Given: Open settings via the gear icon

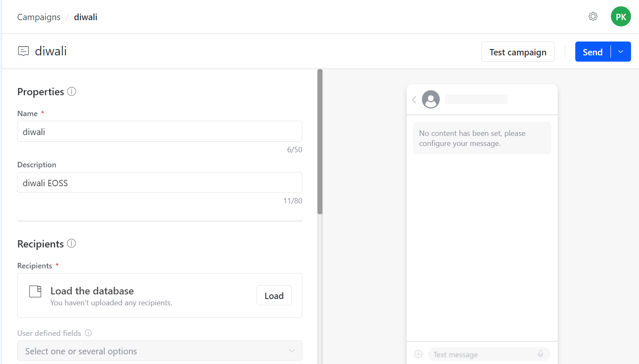Looking at the screenshot, I should pos(593,16).
